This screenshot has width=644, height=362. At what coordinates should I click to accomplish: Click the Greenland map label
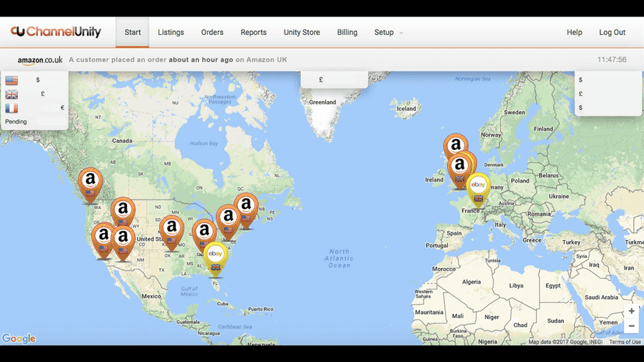323,103
